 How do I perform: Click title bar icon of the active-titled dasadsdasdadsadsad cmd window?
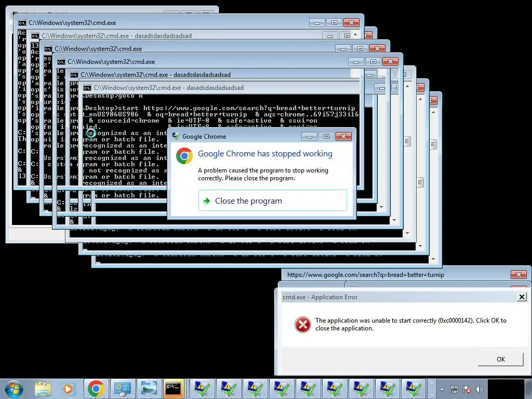coord(74,75)
